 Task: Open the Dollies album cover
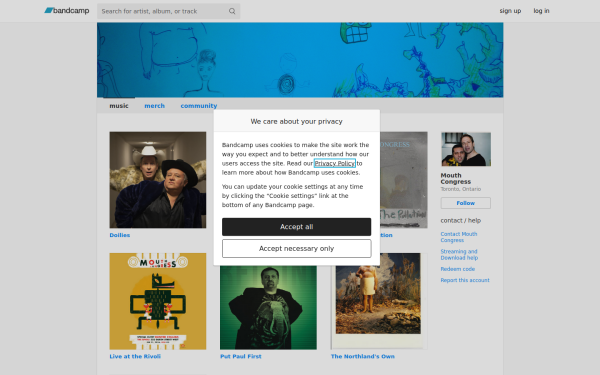click(158, 180)
